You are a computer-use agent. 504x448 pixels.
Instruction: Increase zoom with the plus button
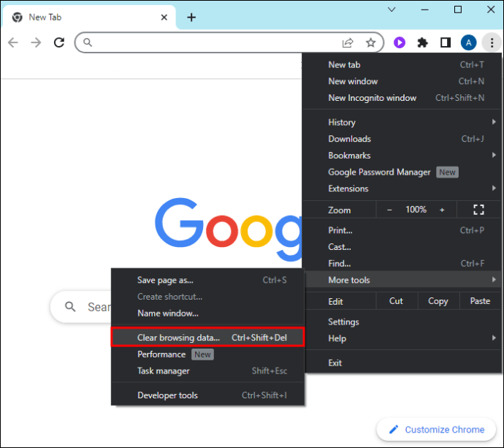pos(442,210)
